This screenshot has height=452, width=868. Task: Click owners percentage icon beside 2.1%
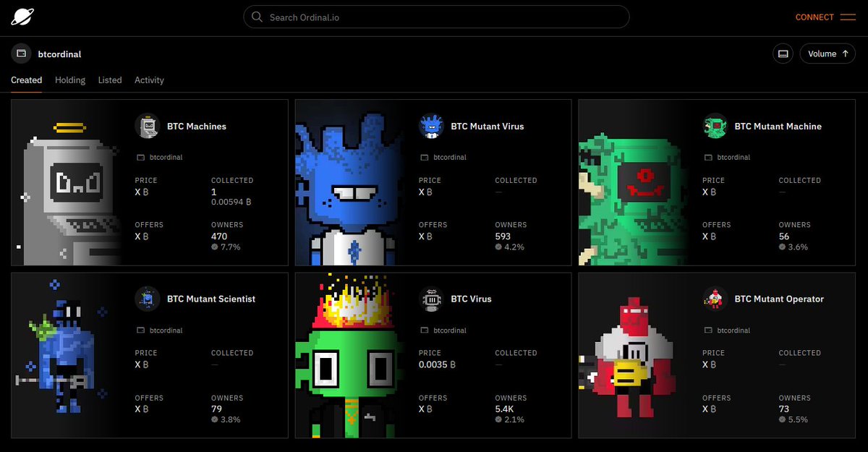pos(498,420)
